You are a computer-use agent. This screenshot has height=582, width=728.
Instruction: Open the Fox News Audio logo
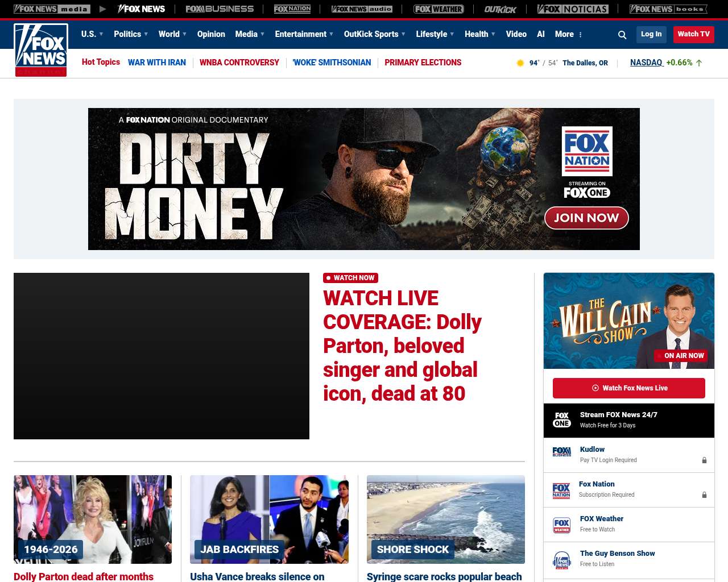362,9
